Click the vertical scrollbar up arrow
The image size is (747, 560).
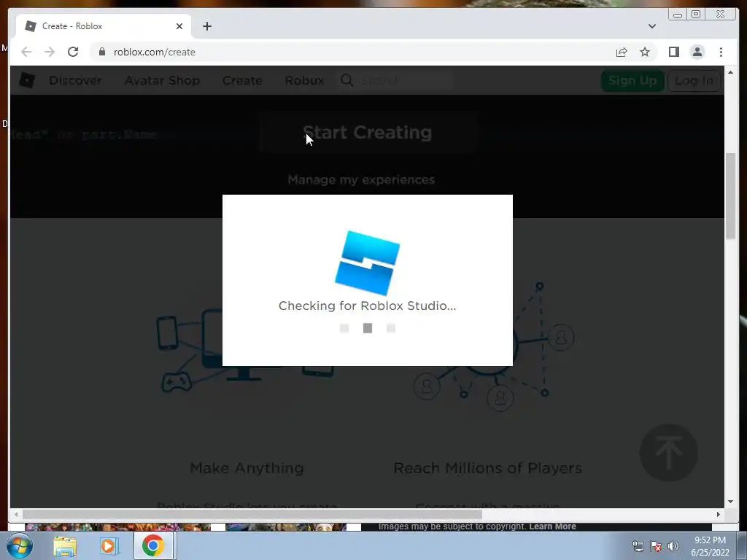[x=730, y=72]
